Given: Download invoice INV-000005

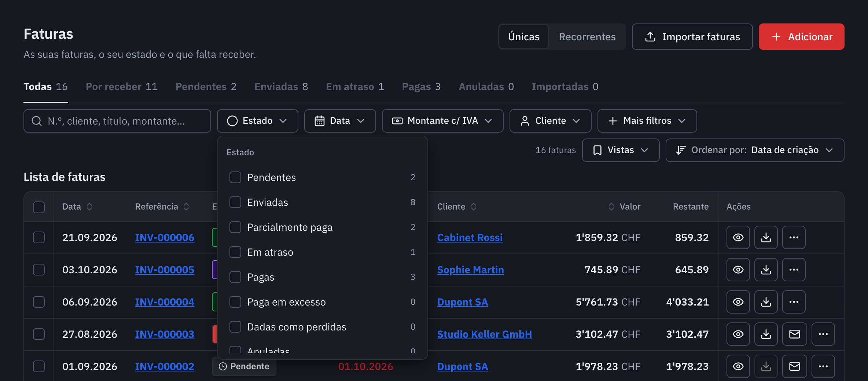Looking at the screenshot, I should (766, 270).
